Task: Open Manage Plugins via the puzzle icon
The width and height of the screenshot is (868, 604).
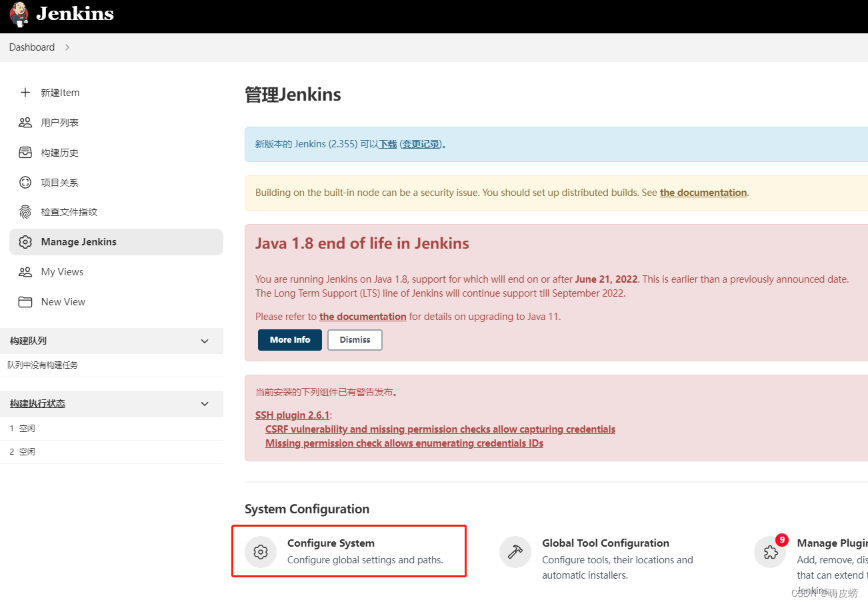Action: pos(770,551)
